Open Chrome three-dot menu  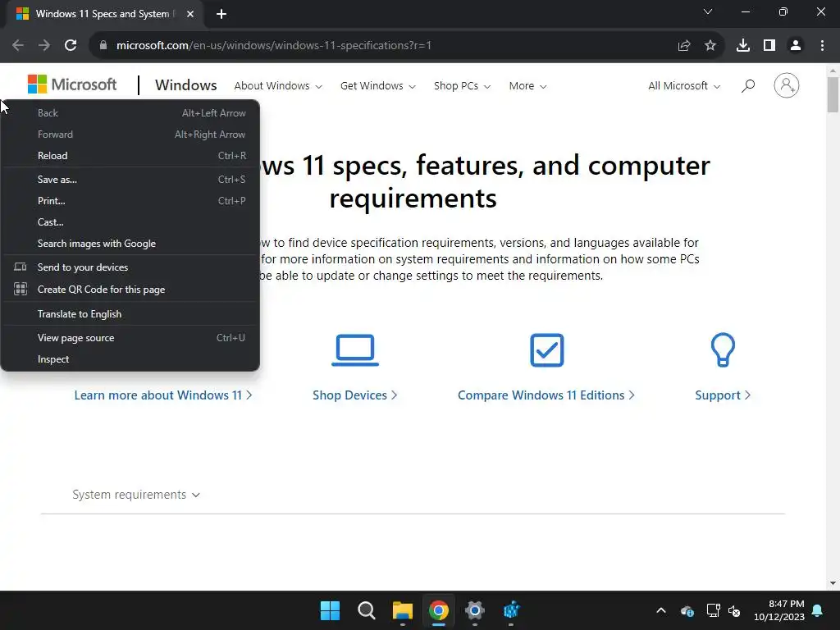(822, 46)
